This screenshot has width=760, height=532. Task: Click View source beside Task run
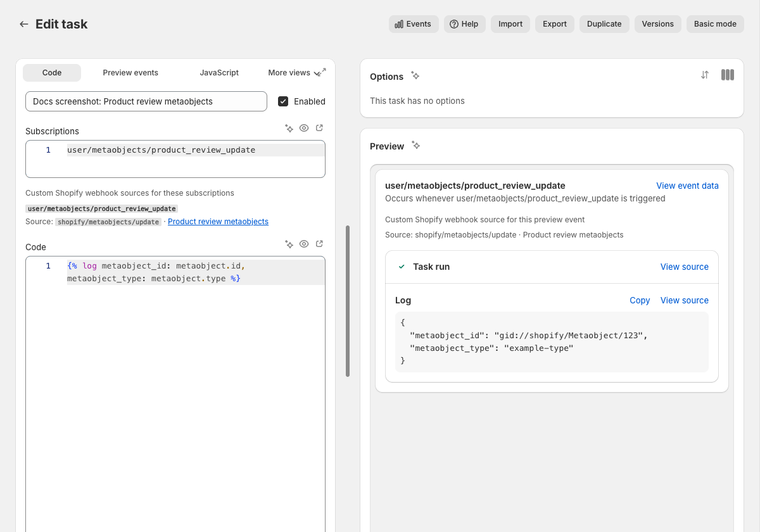[684, 267]
